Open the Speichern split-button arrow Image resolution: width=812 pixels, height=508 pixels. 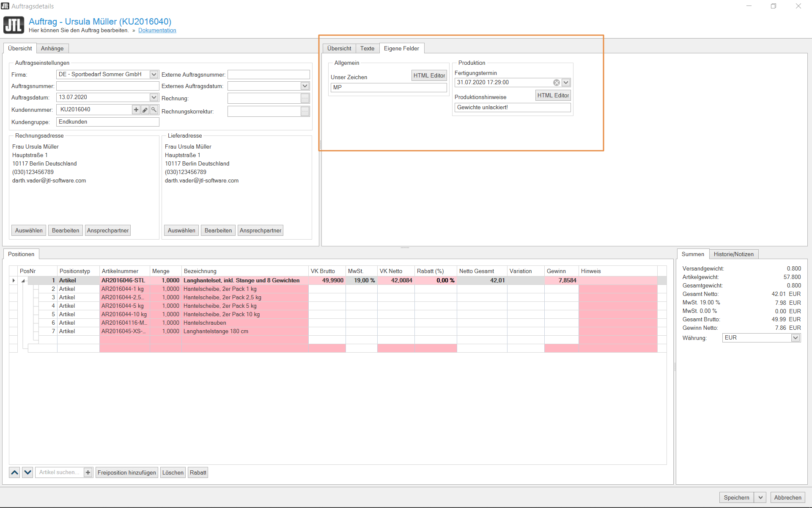pos(760,497)
